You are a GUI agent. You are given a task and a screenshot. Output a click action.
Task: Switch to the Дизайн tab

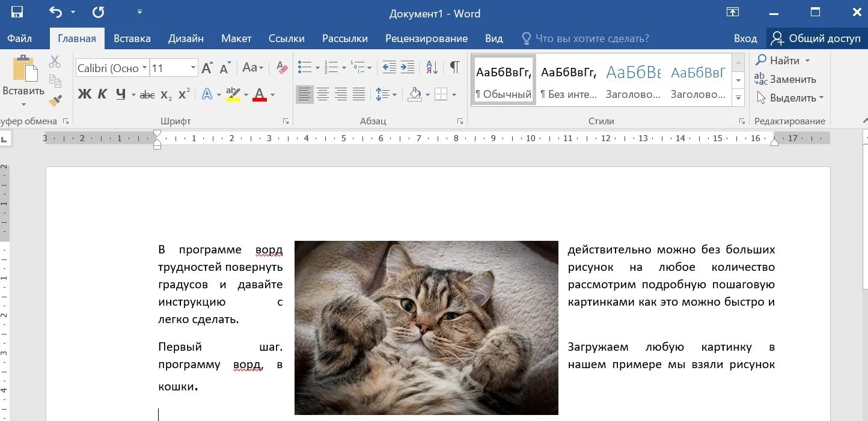point(186,38)
